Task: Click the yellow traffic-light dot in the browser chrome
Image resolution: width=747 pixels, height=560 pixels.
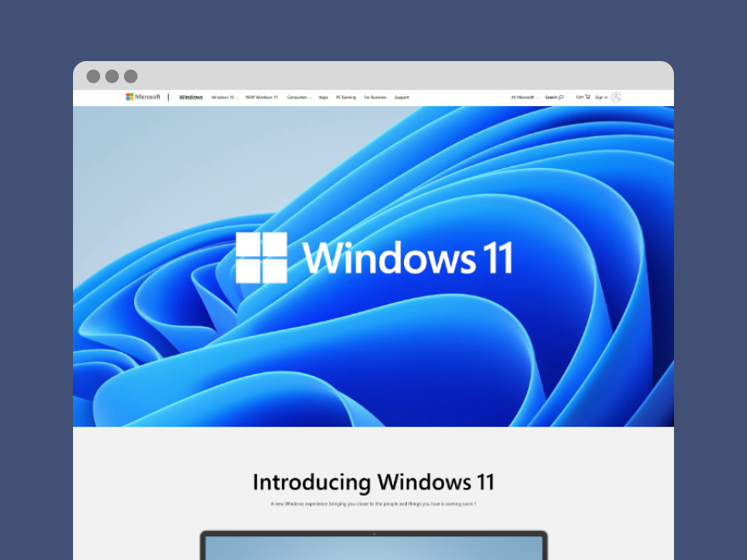Action: tap(111, 76)
